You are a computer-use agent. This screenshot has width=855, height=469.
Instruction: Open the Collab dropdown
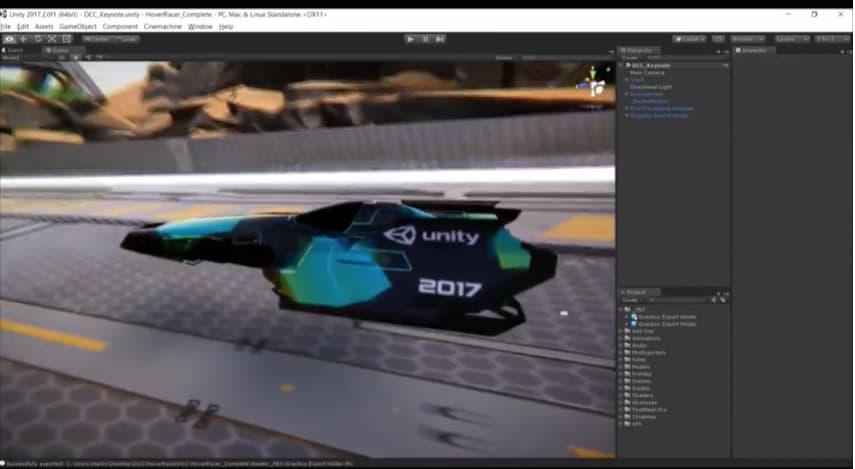click(690, 39)
